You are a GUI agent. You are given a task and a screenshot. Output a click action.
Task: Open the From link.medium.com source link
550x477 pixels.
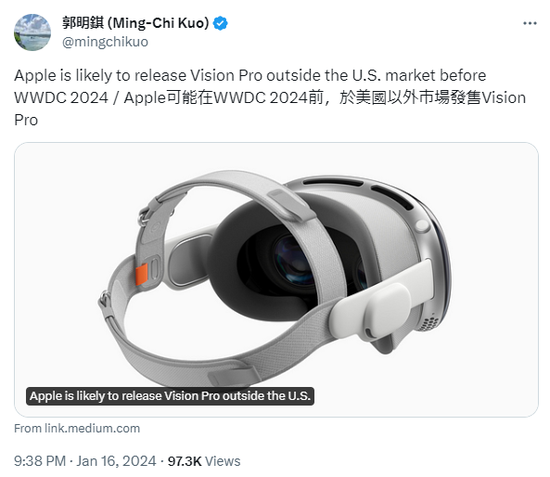coord(77,428)
